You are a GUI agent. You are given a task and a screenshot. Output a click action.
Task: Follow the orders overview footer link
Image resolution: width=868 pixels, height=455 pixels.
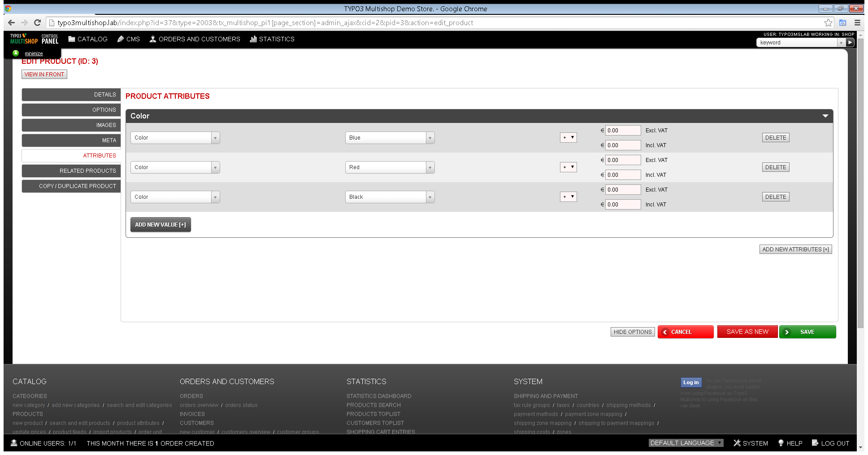[199, 405]
